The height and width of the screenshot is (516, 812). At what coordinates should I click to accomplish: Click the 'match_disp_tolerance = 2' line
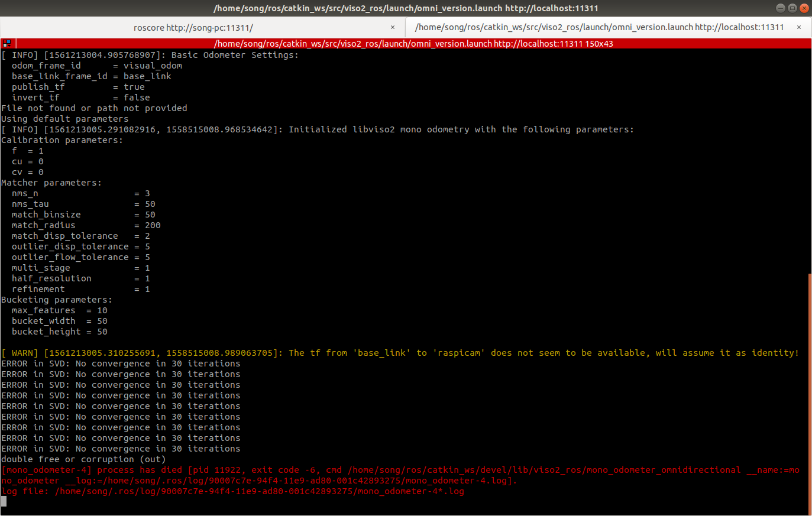pyautogui.click(x=81, y=236)
